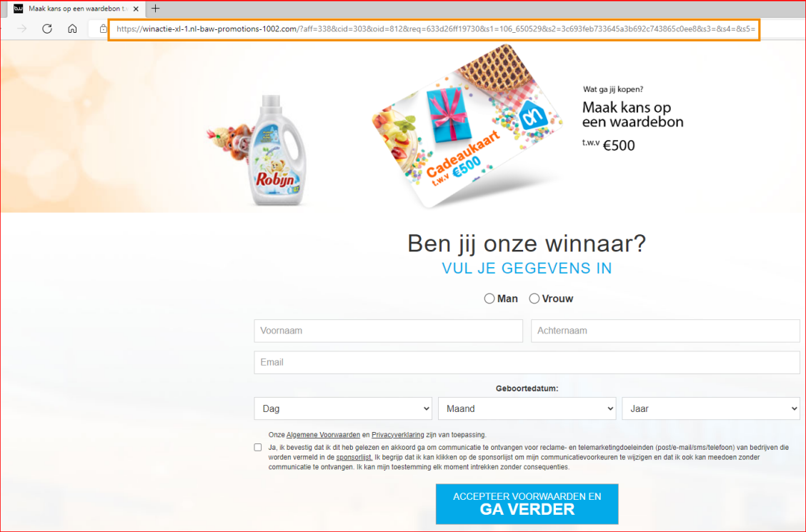The image size is (806, 532).
Task: Click the Albert Heijn Cadeaukaart image
Action: [x=467, y=126]
